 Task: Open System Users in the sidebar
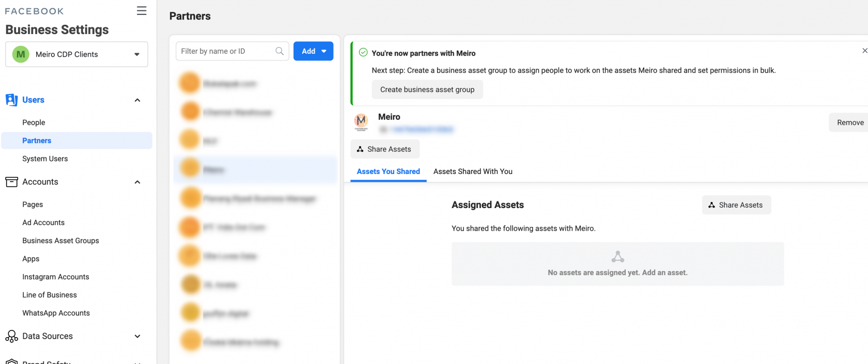[45, 159]
